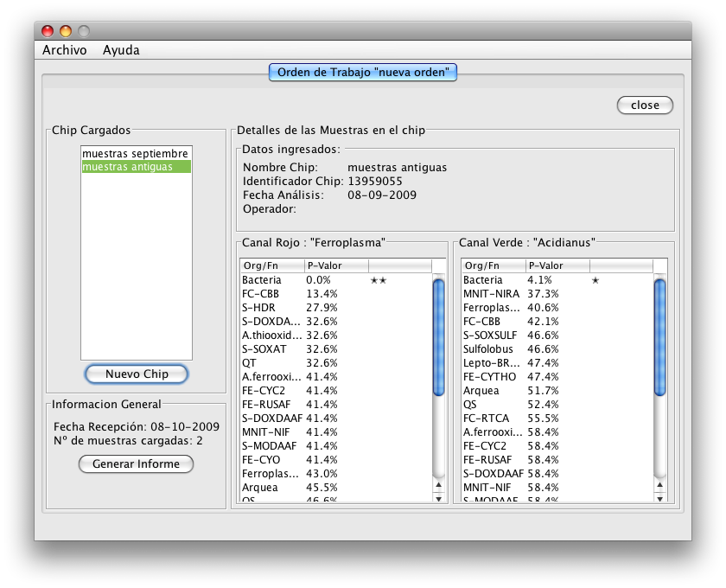Click Canal Verde scrollbar up arrow
The image size is (726, 588).
click(659, 485)
